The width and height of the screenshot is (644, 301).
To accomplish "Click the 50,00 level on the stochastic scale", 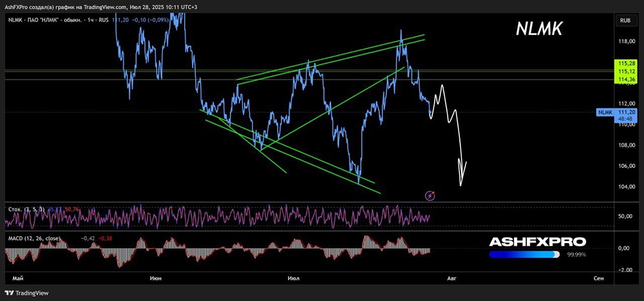I will pos(624,216).
